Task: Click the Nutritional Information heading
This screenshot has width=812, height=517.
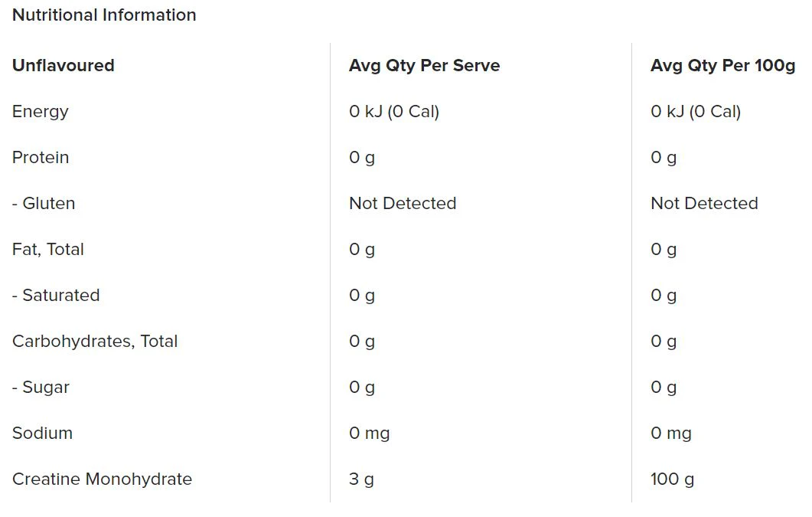Action: [x=104, y=15]
